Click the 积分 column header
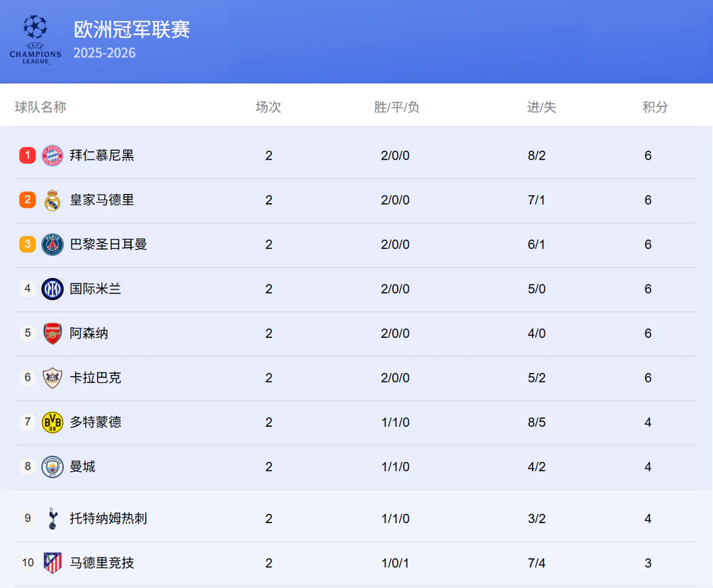Image resolution: width=713 pixels, height=588 pixels. [655, 107]
